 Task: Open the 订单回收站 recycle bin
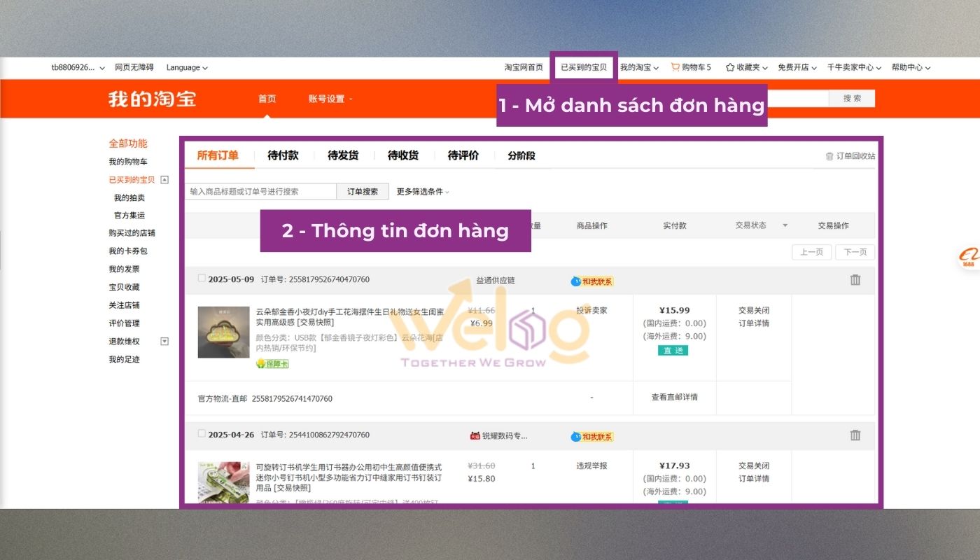pos(850,156)
